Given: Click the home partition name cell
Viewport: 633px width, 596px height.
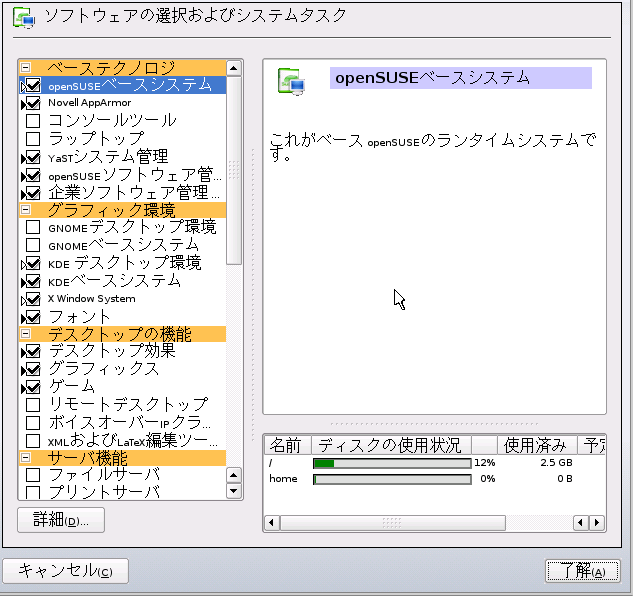Looking at the screenshot, I should (283, 479).
